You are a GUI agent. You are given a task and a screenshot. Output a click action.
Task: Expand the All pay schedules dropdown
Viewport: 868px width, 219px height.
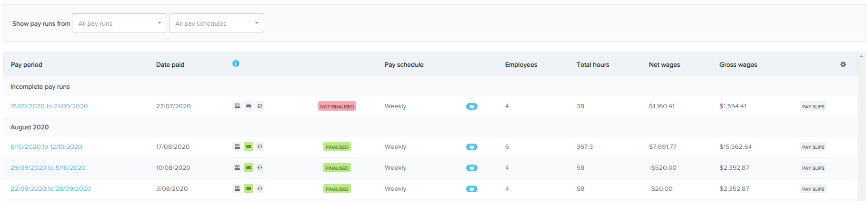coord(217,23)
